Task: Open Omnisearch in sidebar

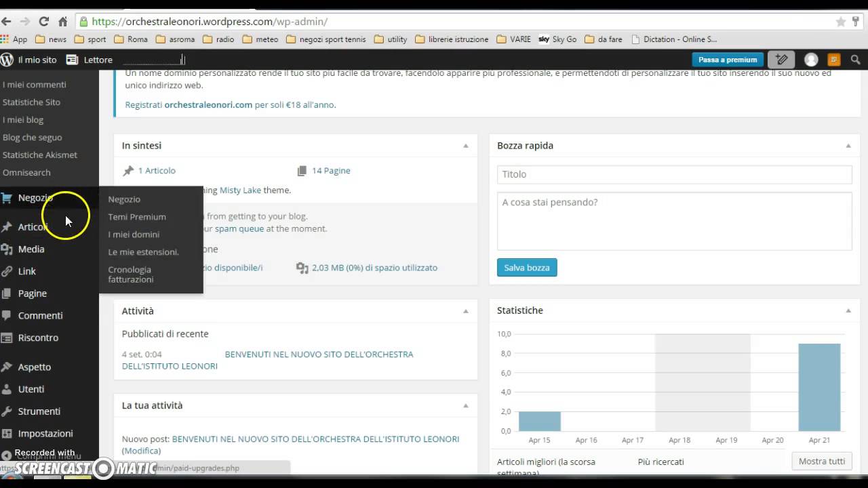Action: pos(26,173)
